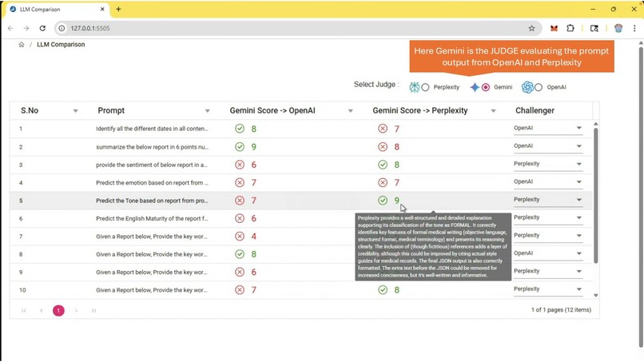
Task: Go to first page of table
Action: (24, 311)
